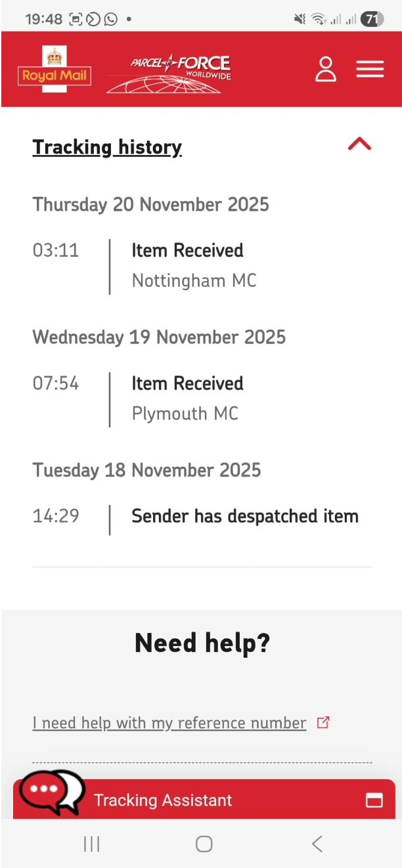Viewport: 402px width, 868px height.
Task: Tap the external link icon beside help link
Action: [x=323, y=723]
